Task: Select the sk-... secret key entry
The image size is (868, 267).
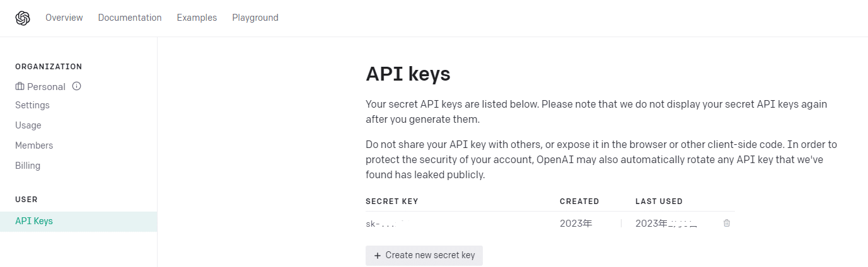Action: [380, 224]
